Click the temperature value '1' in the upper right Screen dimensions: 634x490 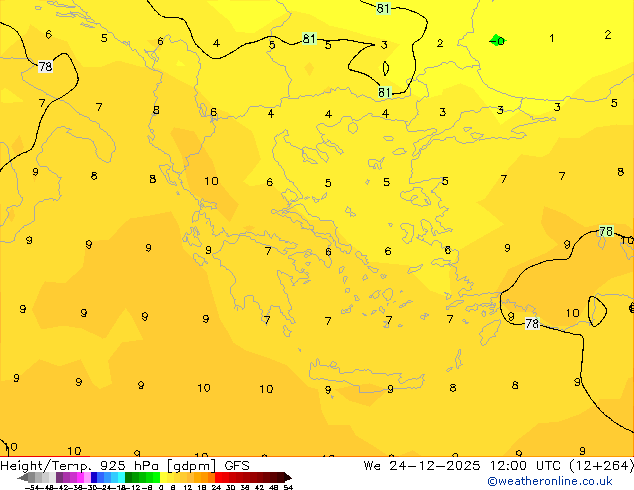(x=552, y=38)
